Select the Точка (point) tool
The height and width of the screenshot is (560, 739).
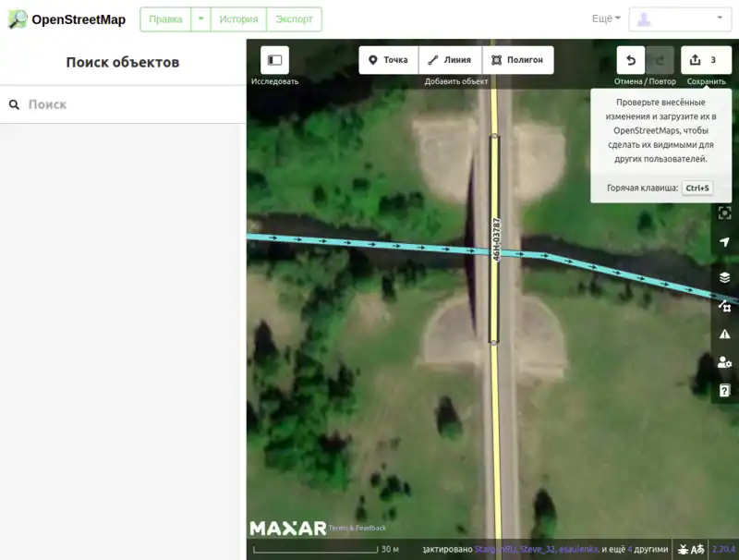pyautogui.click(x=388, y=60)
